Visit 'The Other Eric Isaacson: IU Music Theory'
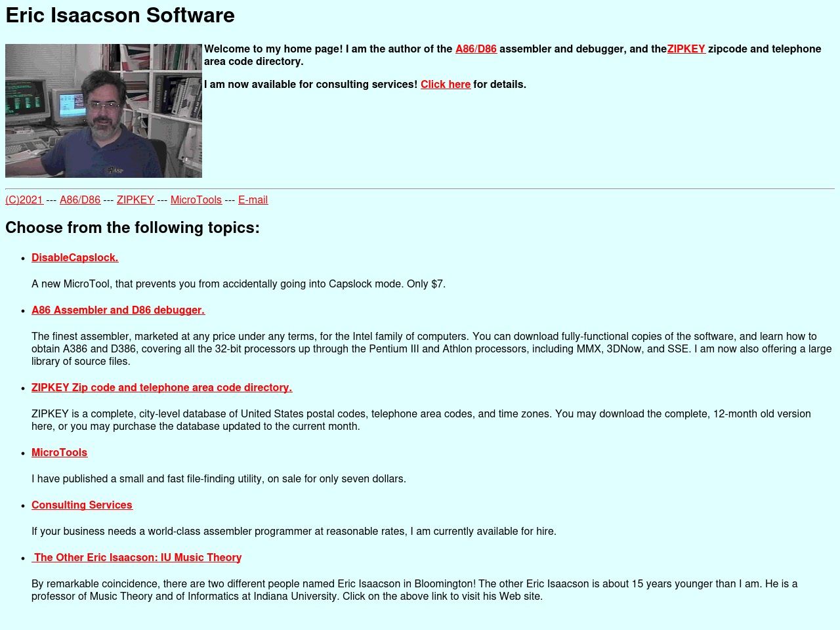The height and width of the screenshot is (630, 840). (136, 558)
